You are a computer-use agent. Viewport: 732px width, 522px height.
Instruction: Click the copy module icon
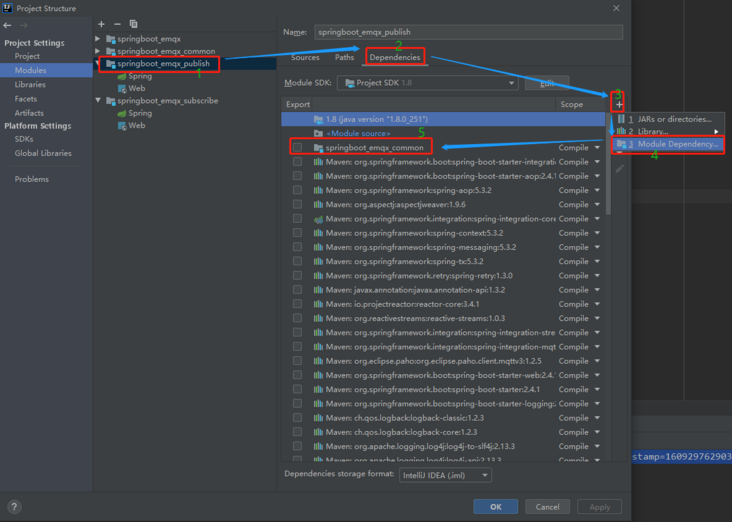[133, 23]
